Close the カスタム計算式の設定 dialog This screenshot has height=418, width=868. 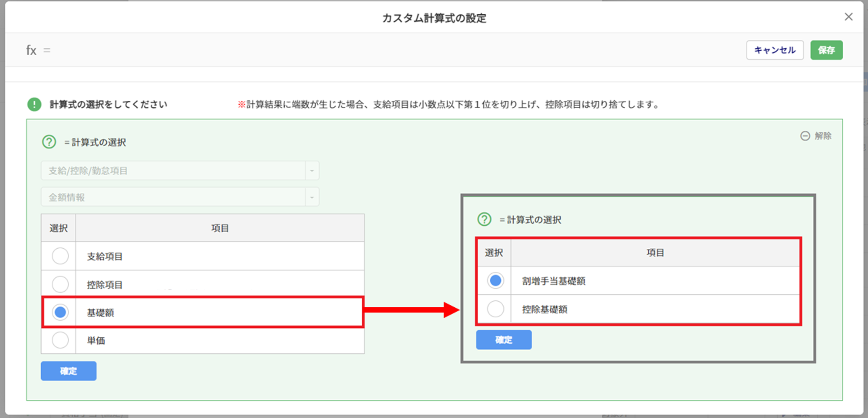point(848,17)
